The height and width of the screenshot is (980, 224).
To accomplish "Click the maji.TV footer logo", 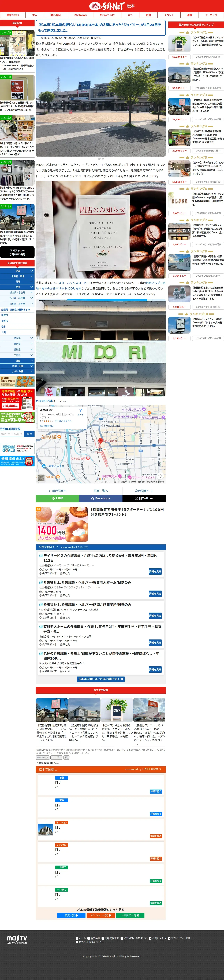I will [x=17, y=940].
